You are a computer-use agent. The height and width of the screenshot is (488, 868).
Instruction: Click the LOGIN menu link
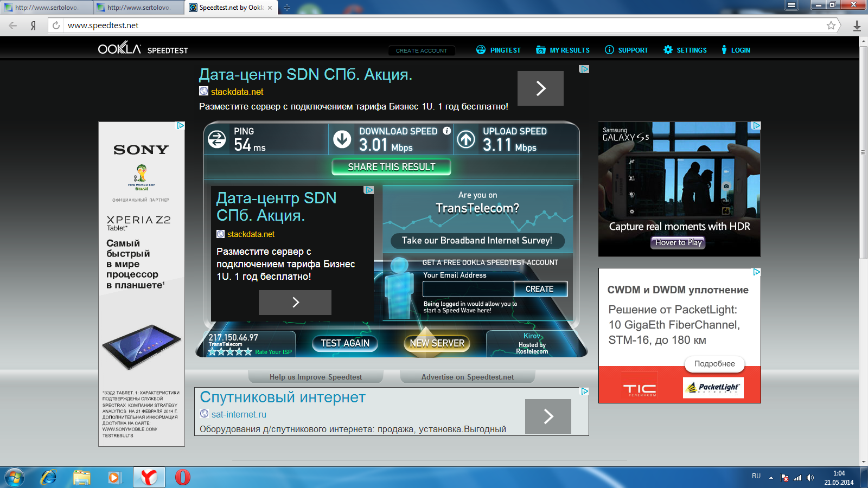[x=741, y=50]
